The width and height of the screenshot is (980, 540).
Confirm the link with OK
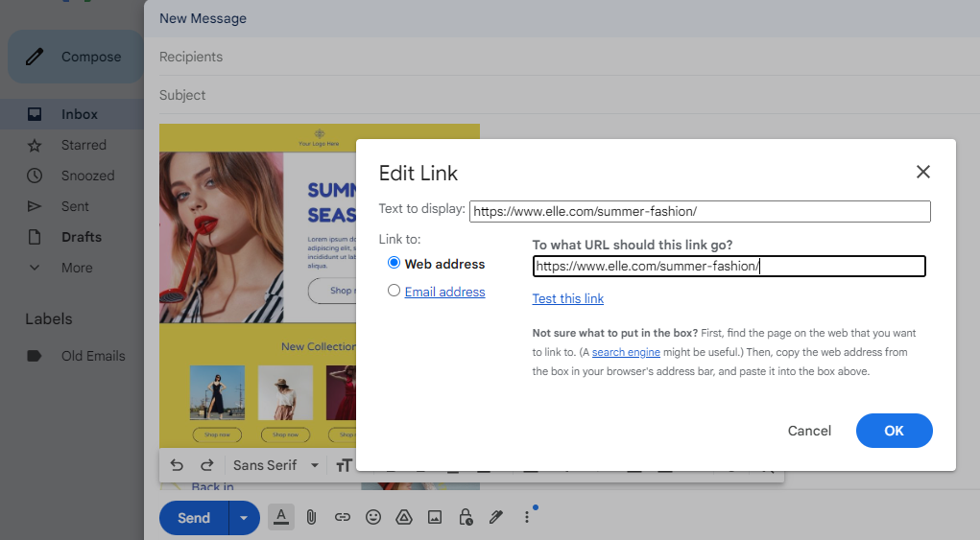coord(894,431)
